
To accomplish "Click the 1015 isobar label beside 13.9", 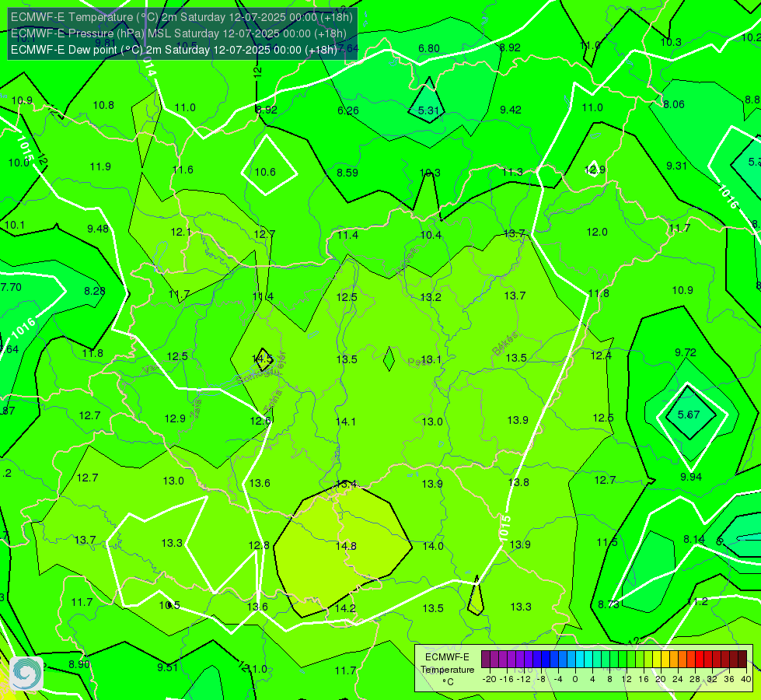I will [x=504, y=529].
